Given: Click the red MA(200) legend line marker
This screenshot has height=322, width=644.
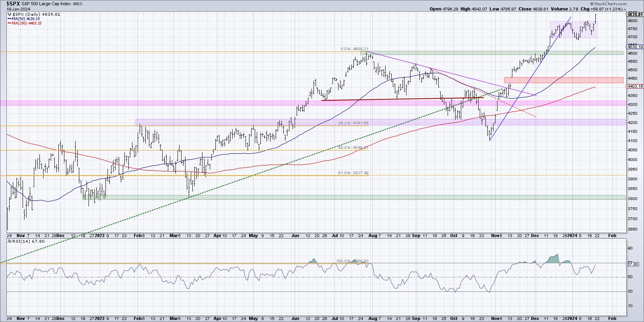Looking at the screenshot, I should (x=9, y=23).
